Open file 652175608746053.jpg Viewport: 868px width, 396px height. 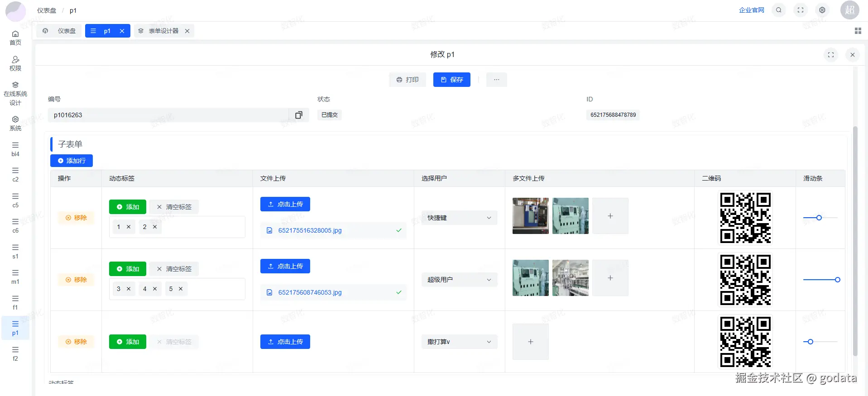click(310, 292)
